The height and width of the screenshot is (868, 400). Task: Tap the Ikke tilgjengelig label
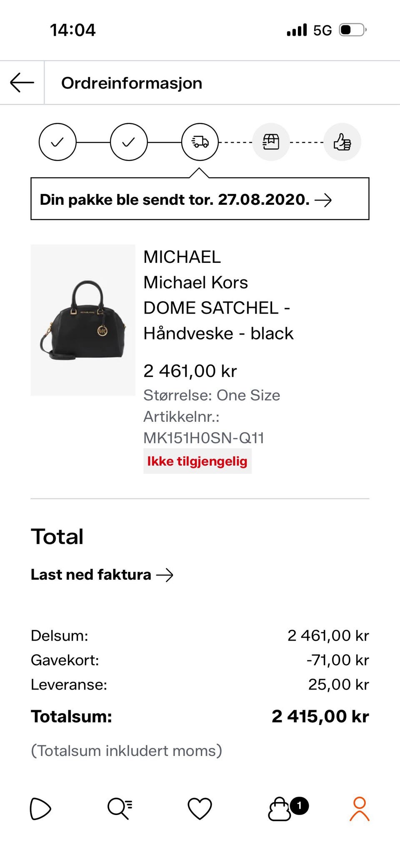(x=197, y=461)
